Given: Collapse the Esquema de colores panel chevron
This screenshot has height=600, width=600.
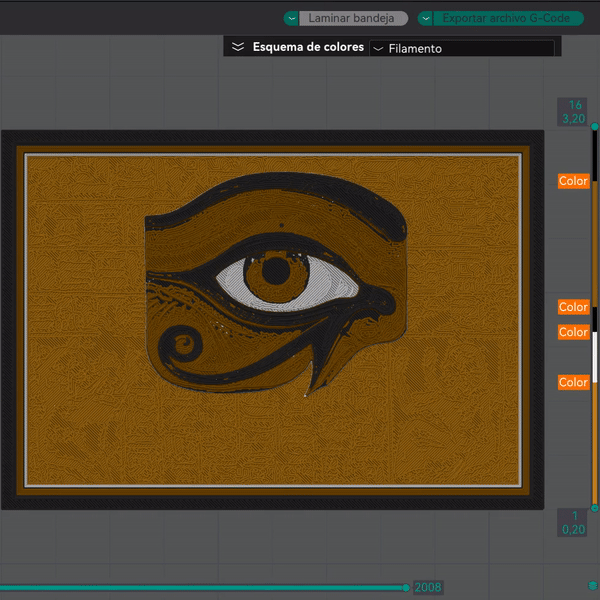Looking at the screenshot, I should point(237,47).
